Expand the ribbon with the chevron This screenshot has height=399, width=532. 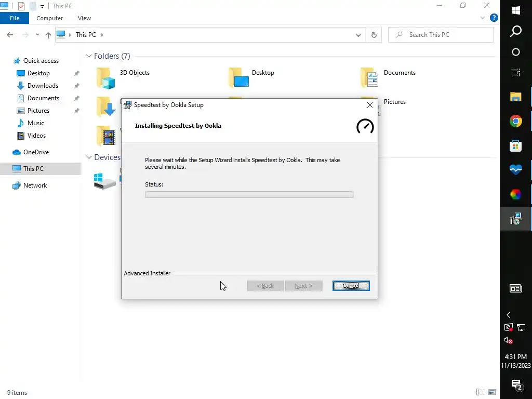pos(483,18)
